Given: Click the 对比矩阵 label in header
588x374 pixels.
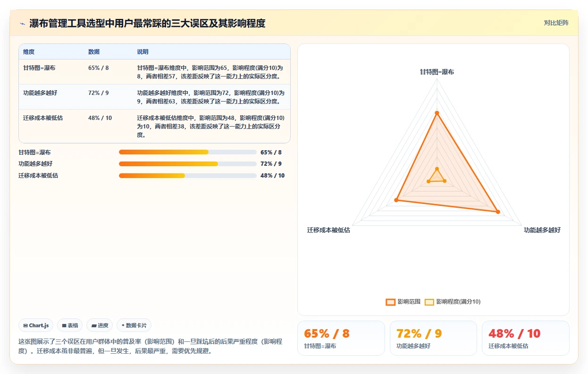Looking at the screenshot, I should pos(556,23).
